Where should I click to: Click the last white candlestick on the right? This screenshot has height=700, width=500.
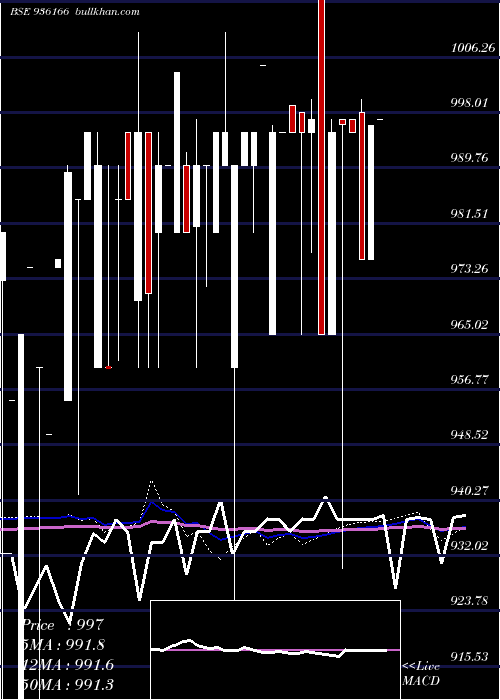pyautogui.click(x=371, y=192)
